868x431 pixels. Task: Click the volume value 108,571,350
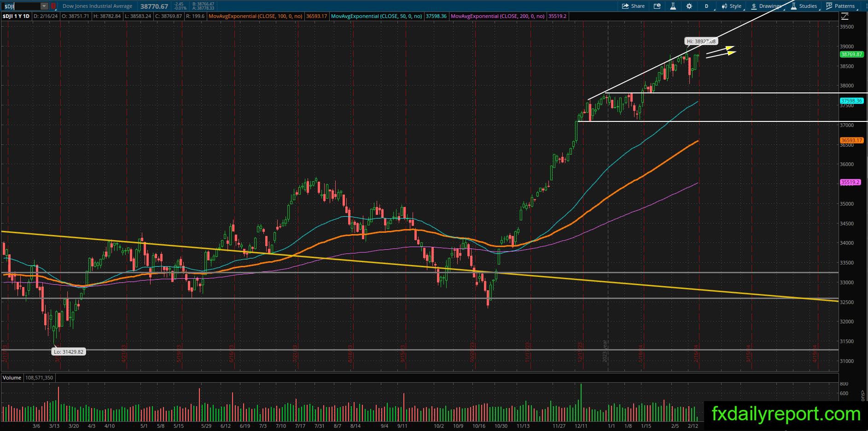39,378
